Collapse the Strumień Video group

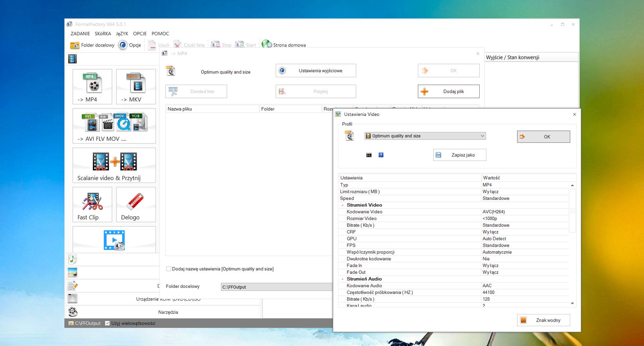point(343,205)
